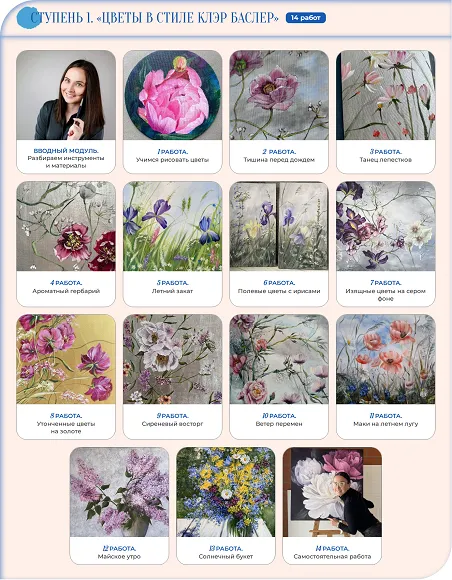Select the 'Полевые цветы с ирисами' diptych image
The image size is (452, 580).
pos(279,226)
